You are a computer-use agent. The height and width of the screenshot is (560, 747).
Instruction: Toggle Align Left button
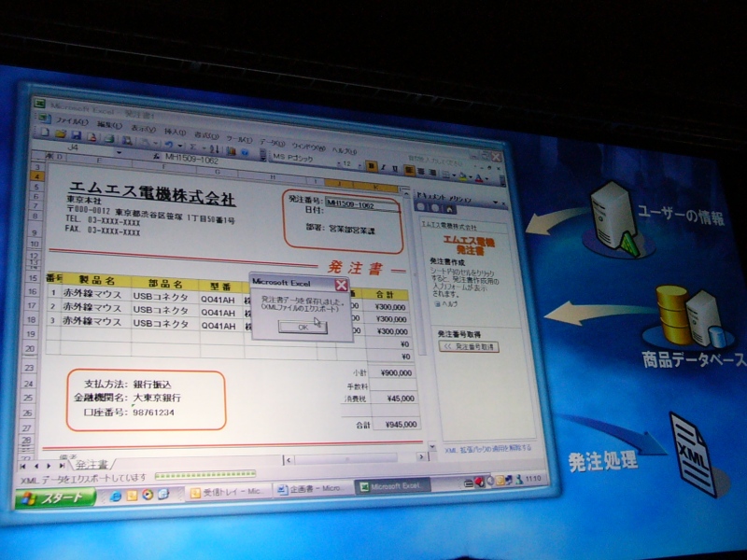point(409,170)
